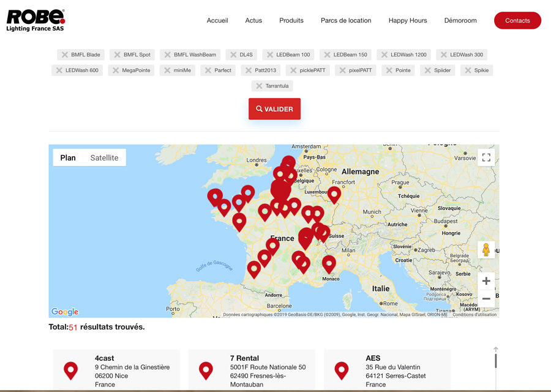Switch map to Plan view
This screenshot has width=551, height=392.
[x=68, y=158]
